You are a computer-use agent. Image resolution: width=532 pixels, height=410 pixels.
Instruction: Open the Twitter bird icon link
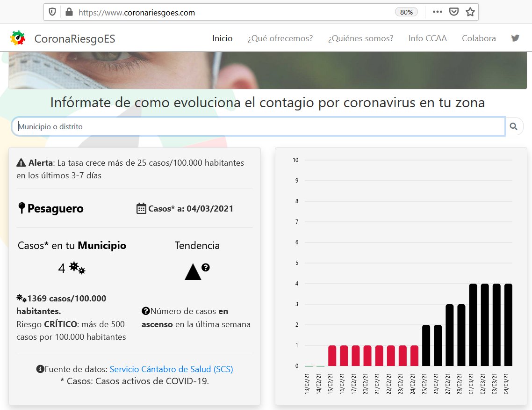coord(515,38)
